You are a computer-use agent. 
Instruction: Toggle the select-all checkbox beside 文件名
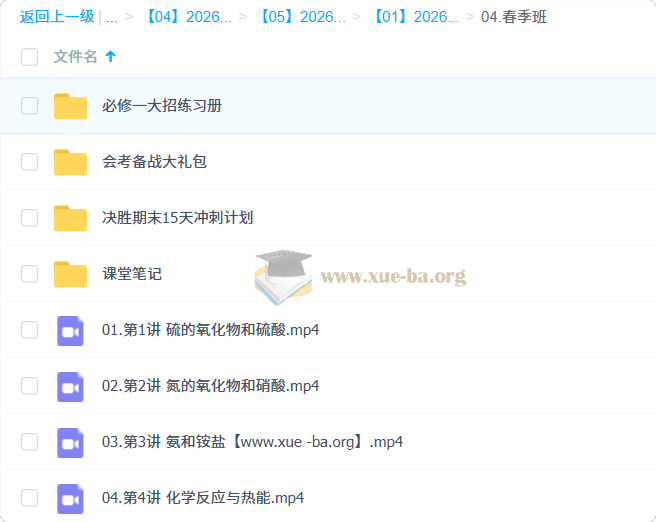click(29, 57)
